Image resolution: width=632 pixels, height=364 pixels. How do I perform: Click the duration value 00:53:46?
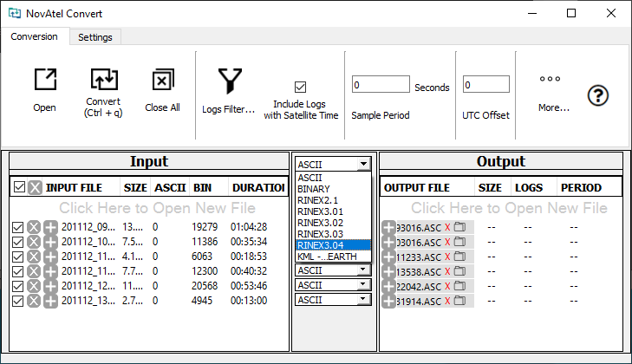[x=249, y=286]
